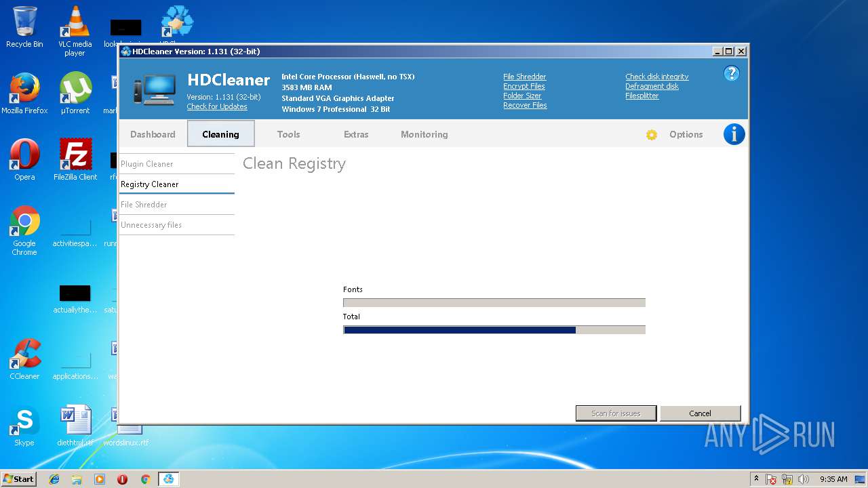Open Options settings
This screenshot has height=488, width=868.
point(686,134)
